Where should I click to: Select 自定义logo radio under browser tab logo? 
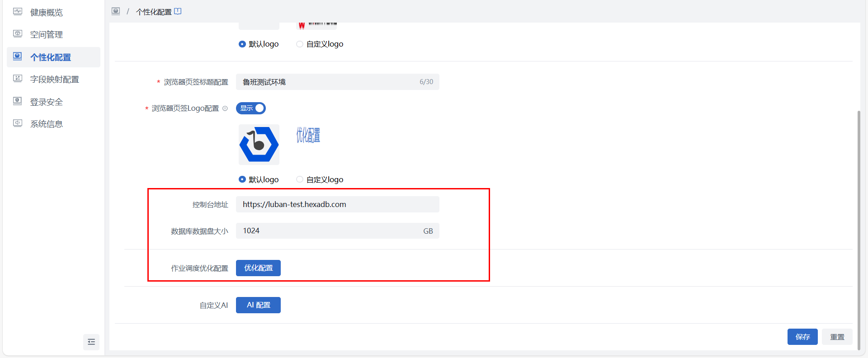pos(300,179)
